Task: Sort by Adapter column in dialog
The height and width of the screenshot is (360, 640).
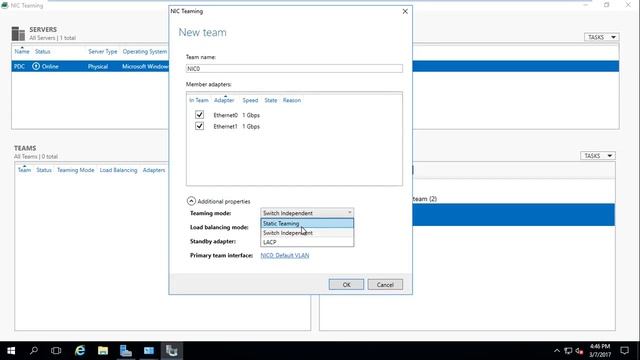Action: coord(224,100)
